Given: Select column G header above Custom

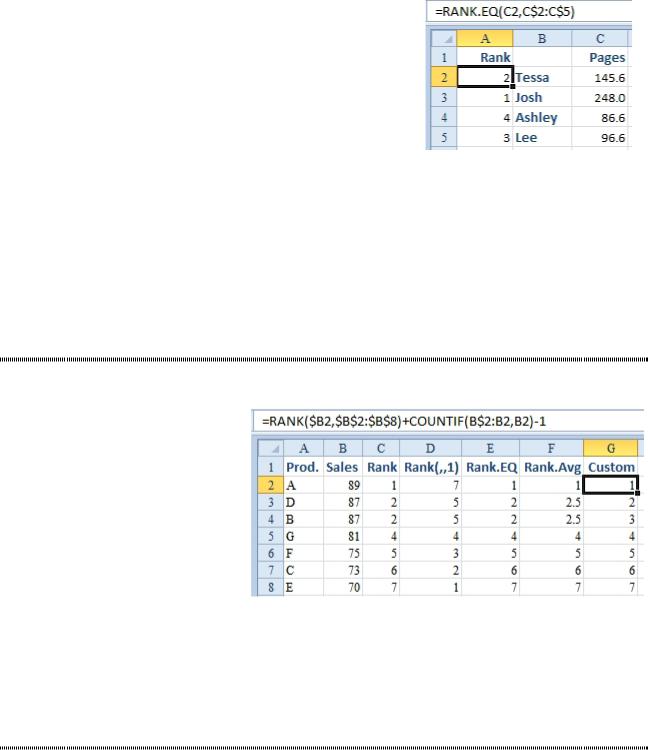Looking at the screenshot, I should click(611, 448).
